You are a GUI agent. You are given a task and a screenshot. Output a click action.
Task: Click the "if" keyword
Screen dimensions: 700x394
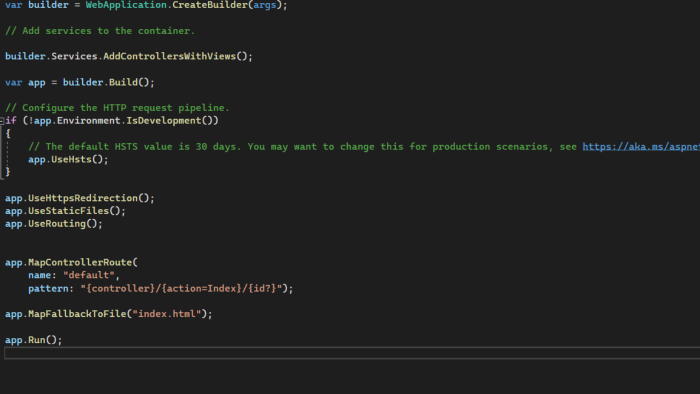point(11,121)
